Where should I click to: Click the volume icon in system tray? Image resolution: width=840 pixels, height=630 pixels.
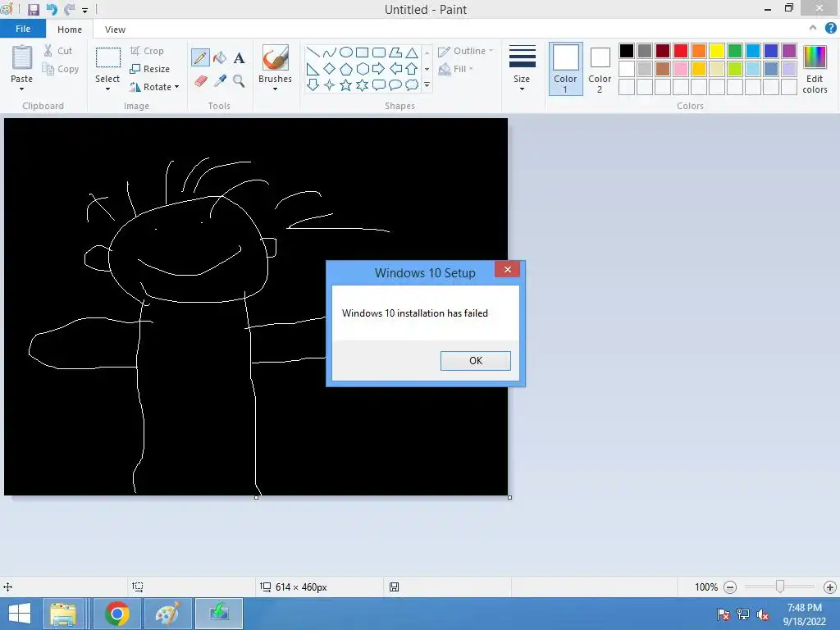click(x=762, y=614)
